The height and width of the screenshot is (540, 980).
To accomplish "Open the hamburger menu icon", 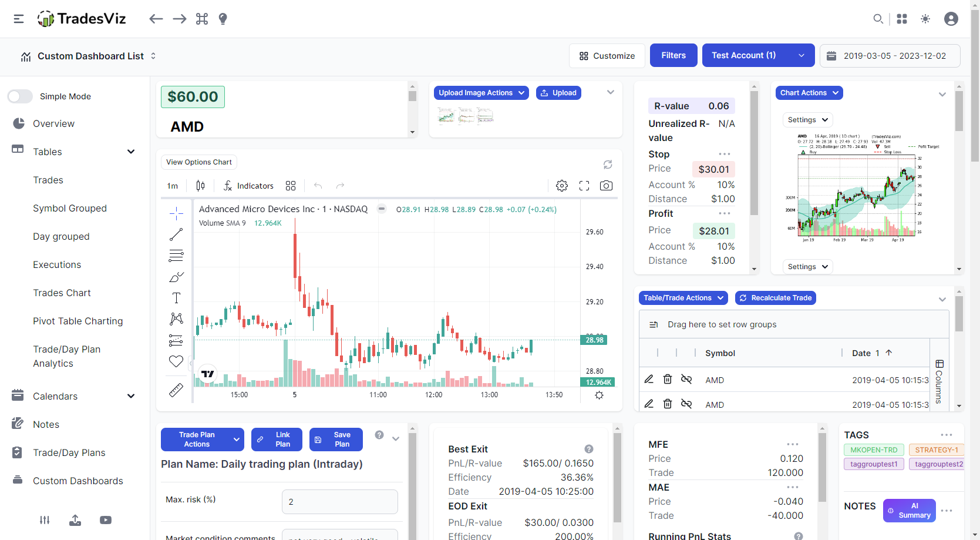I will [x=19, y=19].
